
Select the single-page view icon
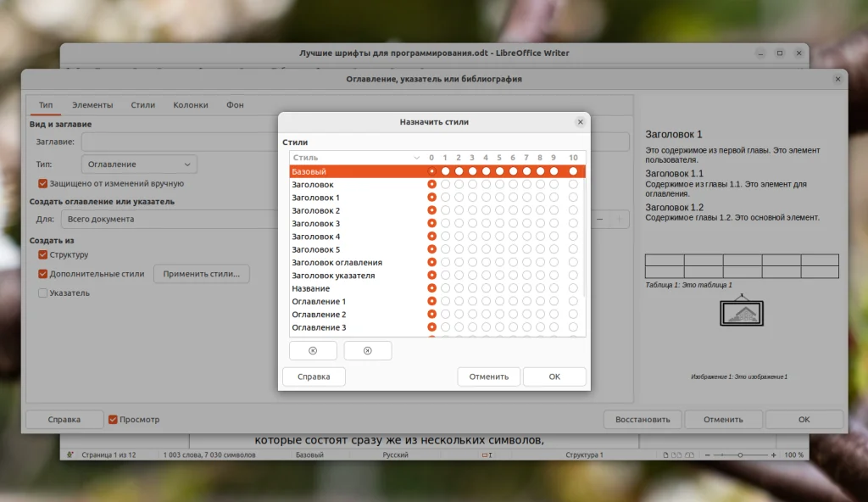(665, 455)
